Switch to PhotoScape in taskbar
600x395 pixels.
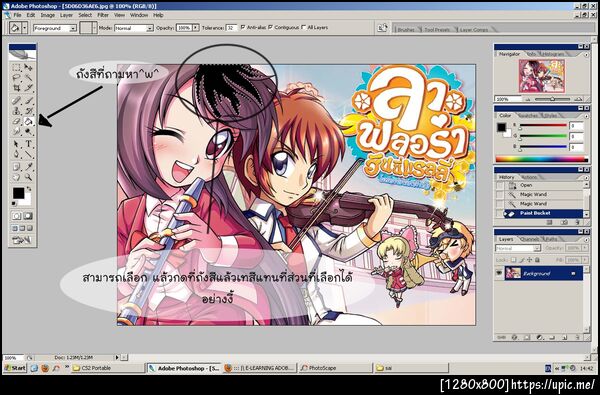click(x=335, y=368)
